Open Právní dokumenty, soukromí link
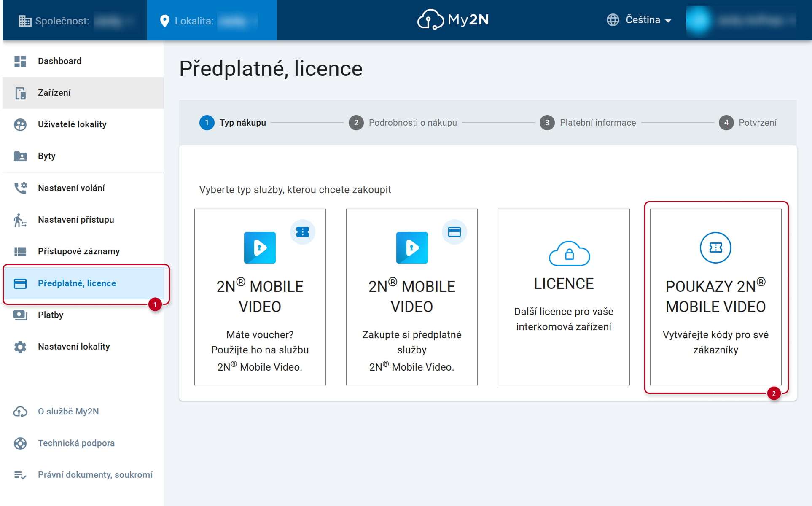 83,475
